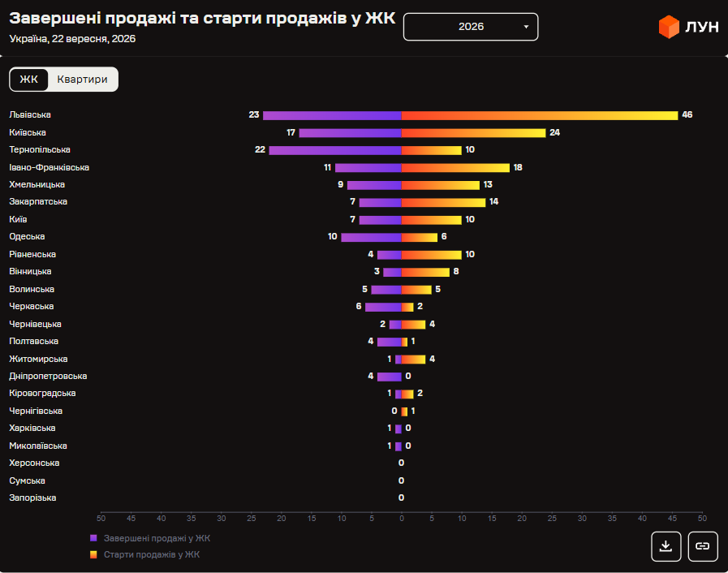Click the Хмельницька region label

click(37, 184)
